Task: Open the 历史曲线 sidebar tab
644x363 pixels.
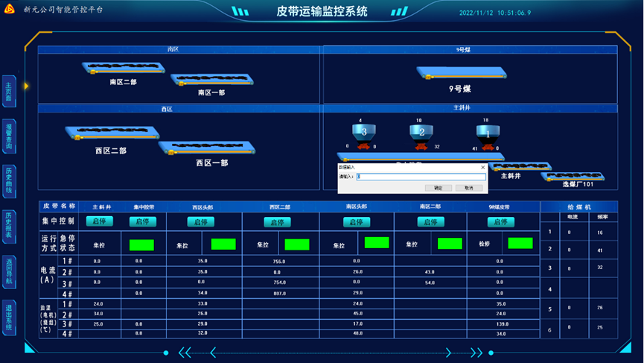Action: tap(9, 181)
